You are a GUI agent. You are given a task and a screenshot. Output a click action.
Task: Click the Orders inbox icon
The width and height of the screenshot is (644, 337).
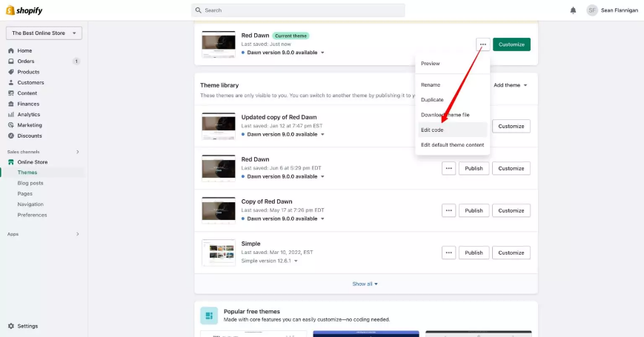pos(11,61)
